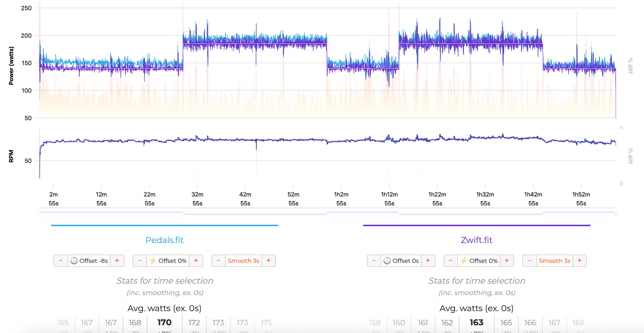Select 162 avg watts option for Zwift.fit
The height and width of the screenshot is (333, 644).
tap(447, 323)
